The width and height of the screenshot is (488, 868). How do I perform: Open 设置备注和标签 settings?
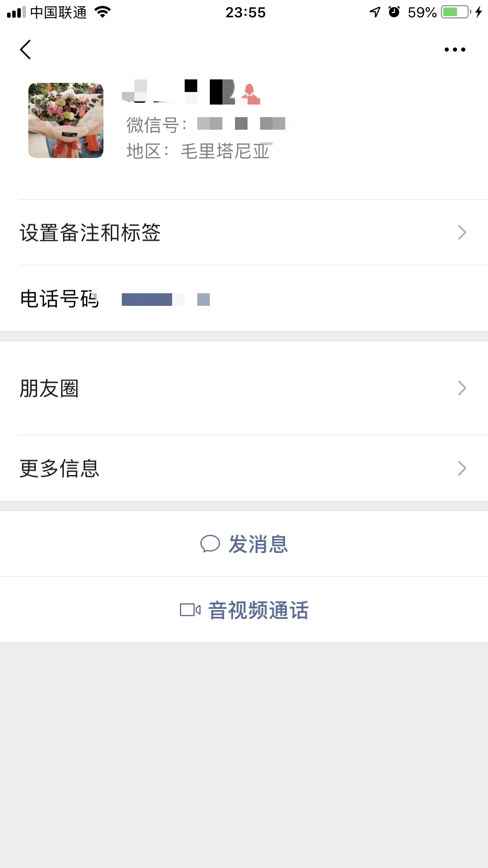tap(90, 232)
